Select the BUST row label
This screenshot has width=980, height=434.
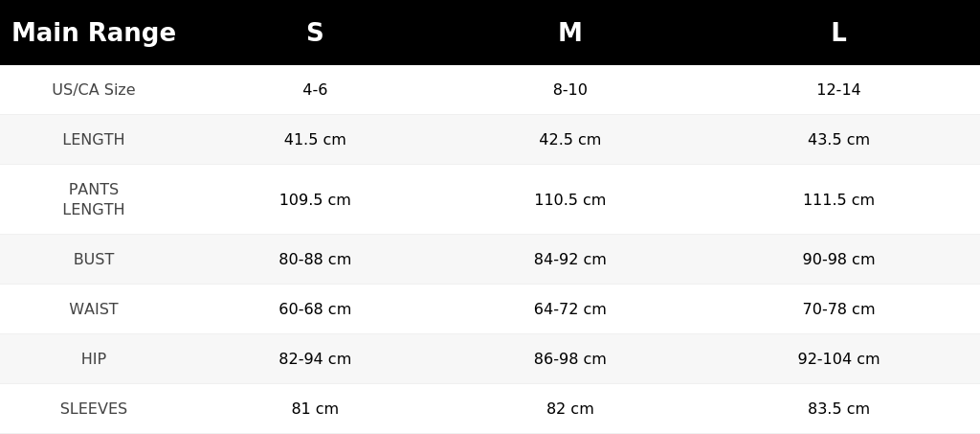94,259
